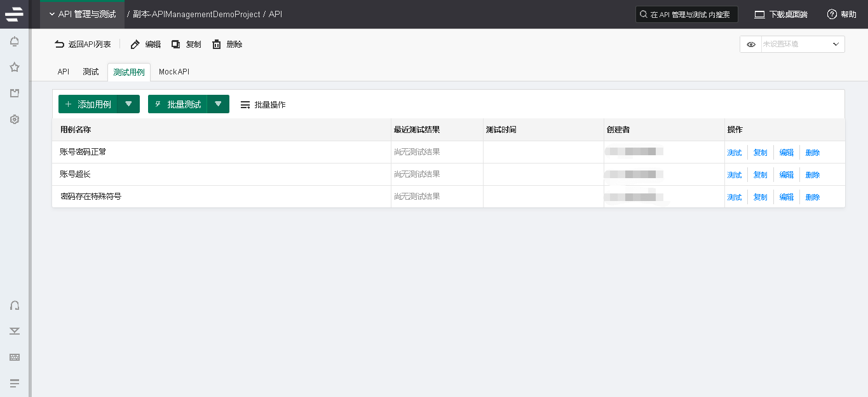The width and height of the screenshot is (868, 397).
Task: Switch to the 测试 tab
Action: tap(91, 72)
